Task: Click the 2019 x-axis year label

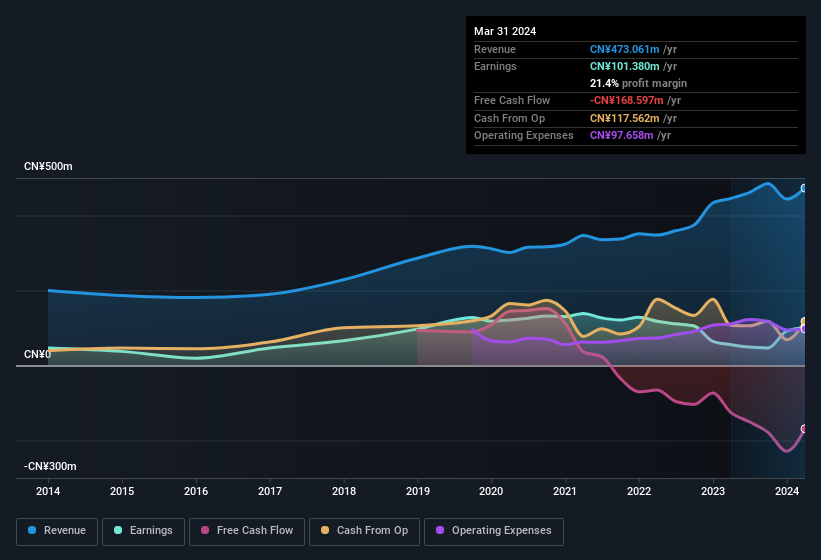Action: pyautogui.click(x=418, y=491)
